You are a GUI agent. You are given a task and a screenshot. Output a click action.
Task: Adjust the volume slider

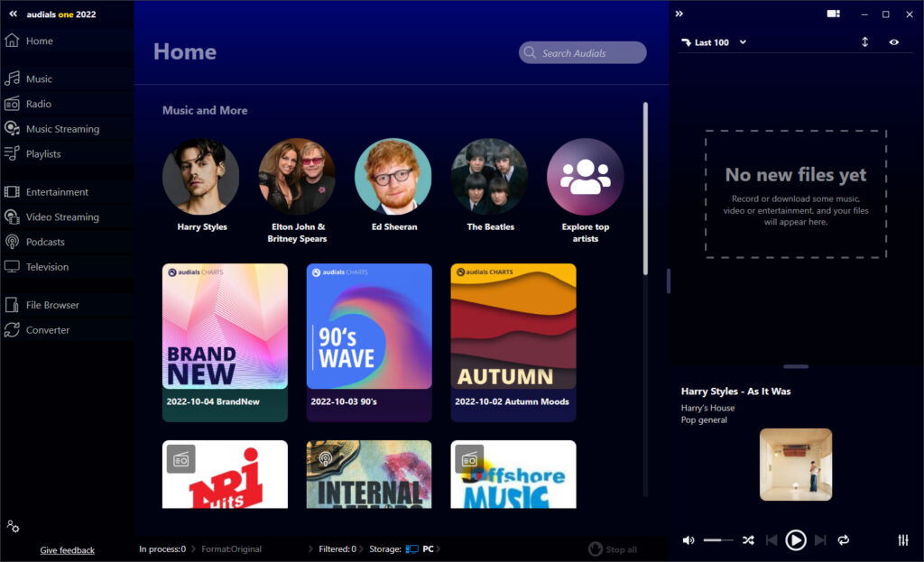pos(718,540)
